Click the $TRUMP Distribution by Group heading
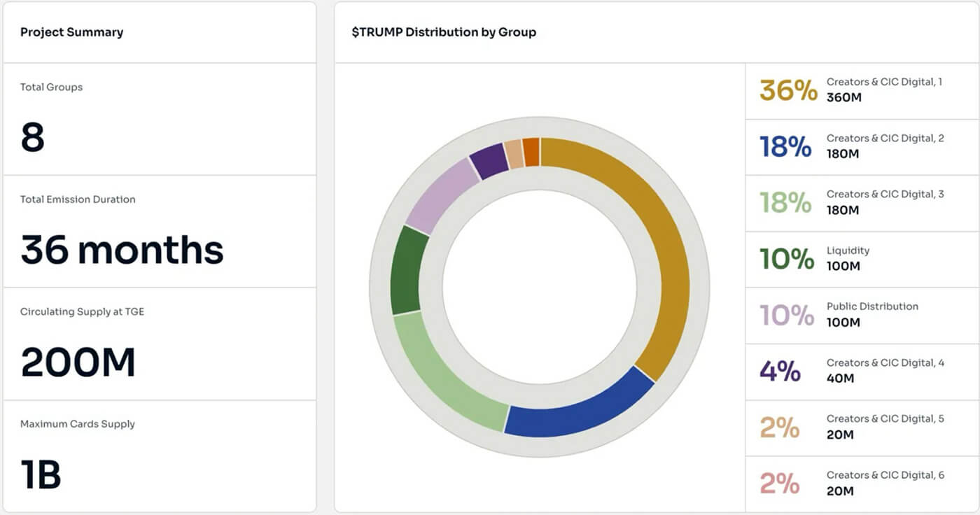This screenshot has width=980, height=515. (444, 32)
